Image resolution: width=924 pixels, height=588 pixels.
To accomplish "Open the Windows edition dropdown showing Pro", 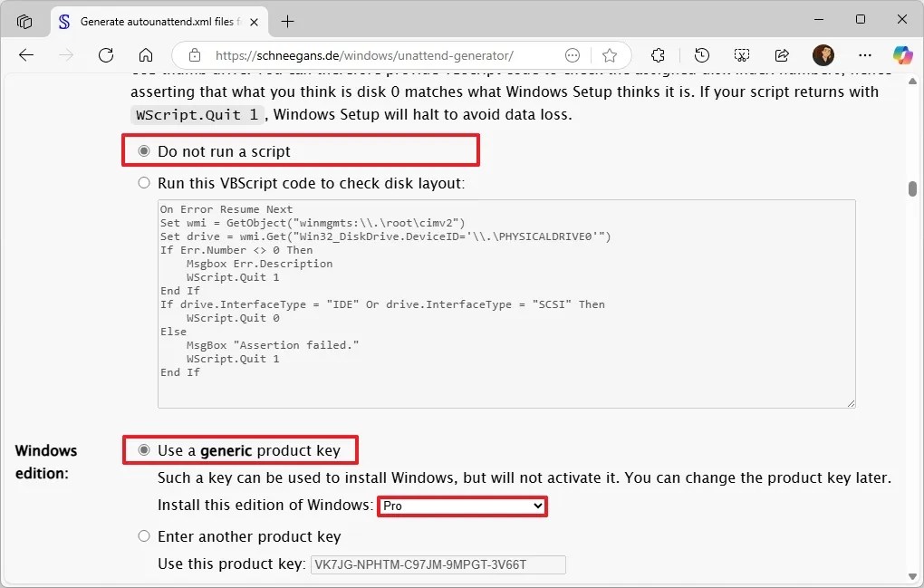I will [462, 506].
